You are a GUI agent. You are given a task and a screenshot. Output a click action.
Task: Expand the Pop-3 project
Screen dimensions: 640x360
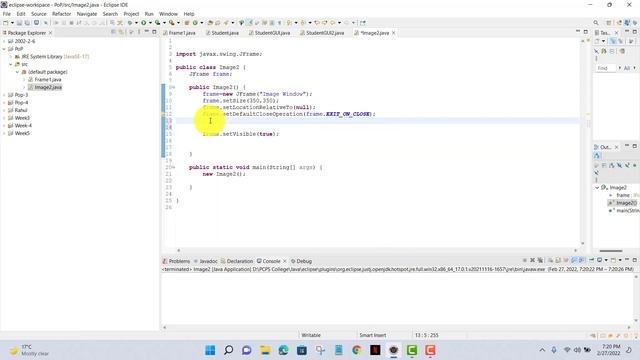(x=4, y=95)
